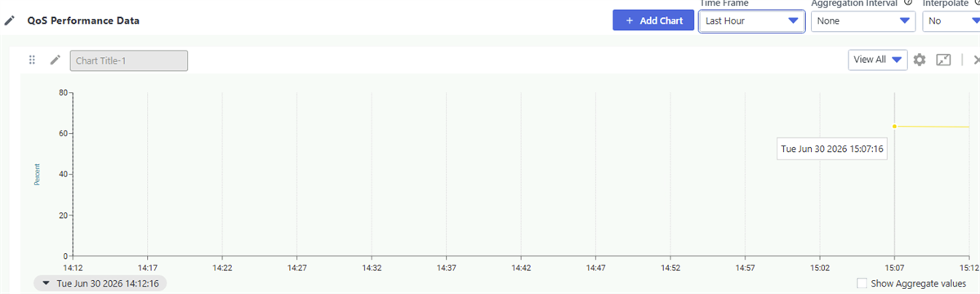Click the 14:57 time axis label
Screen dimensions: 980x294
[745, 267]
